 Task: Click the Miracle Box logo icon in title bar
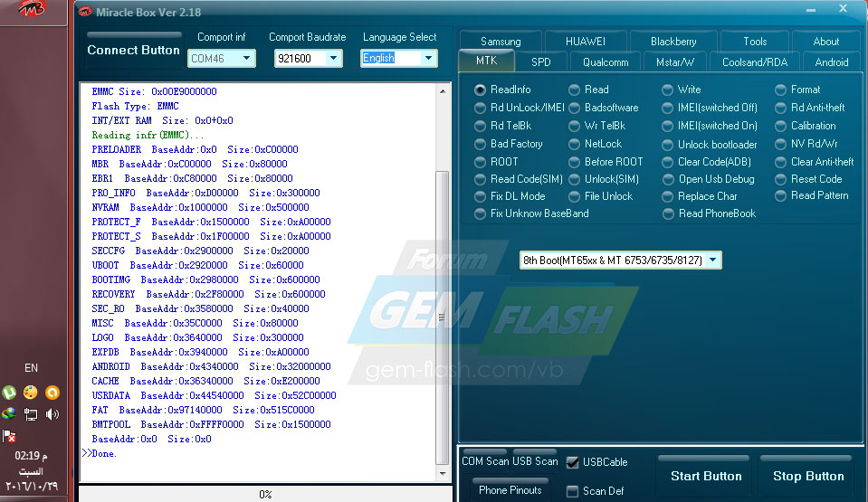(x=85, y=12)
